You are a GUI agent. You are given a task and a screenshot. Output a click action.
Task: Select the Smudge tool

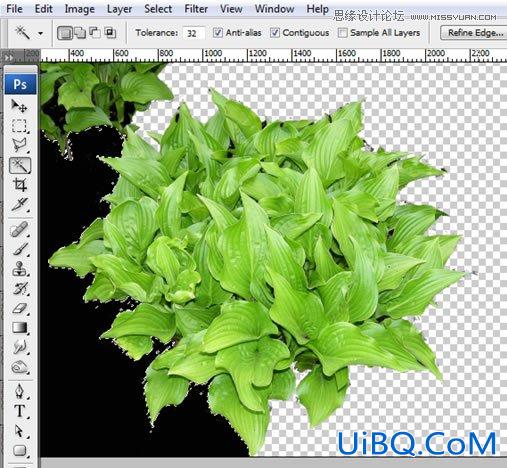point(19,347)
